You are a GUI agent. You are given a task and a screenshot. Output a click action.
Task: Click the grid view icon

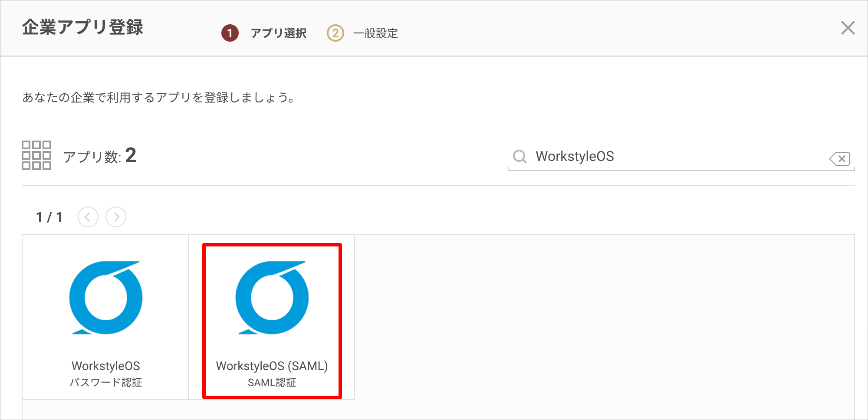click(x=36, y=155)
